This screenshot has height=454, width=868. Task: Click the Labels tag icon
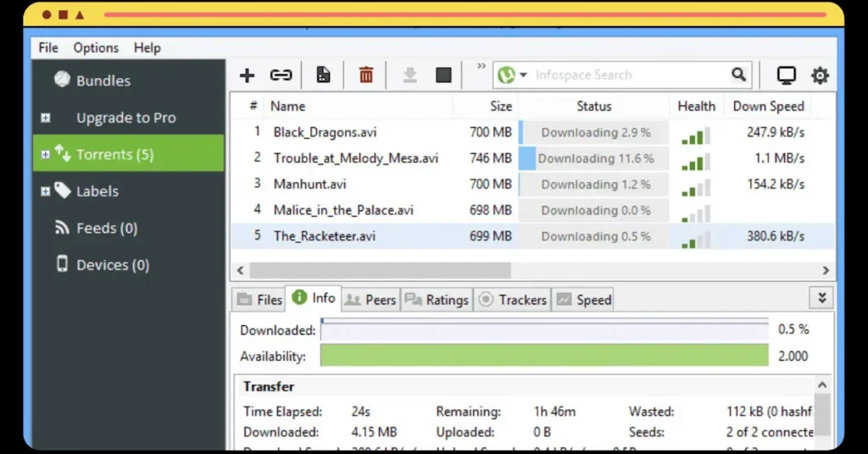[x=63, y=191]
